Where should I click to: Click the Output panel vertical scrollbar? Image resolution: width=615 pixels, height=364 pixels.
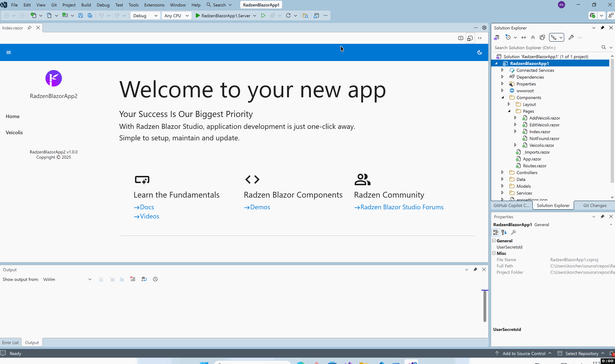click(484, 306)
